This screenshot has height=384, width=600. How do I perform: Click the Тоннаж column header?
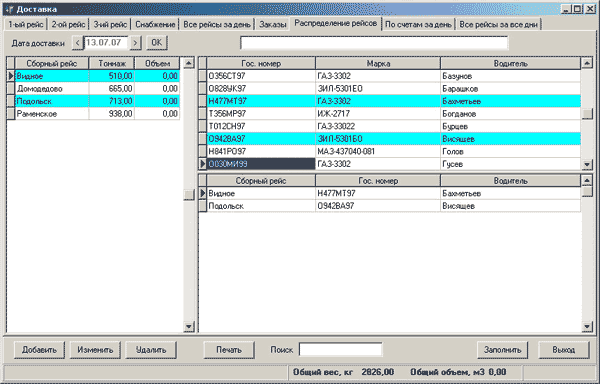pyautogui.click(x=112, y=63)
